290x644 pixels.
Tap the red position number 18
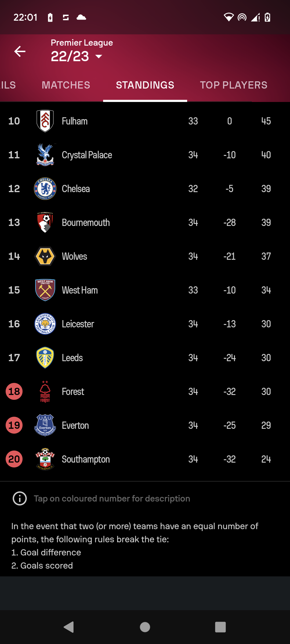[14, 391]
